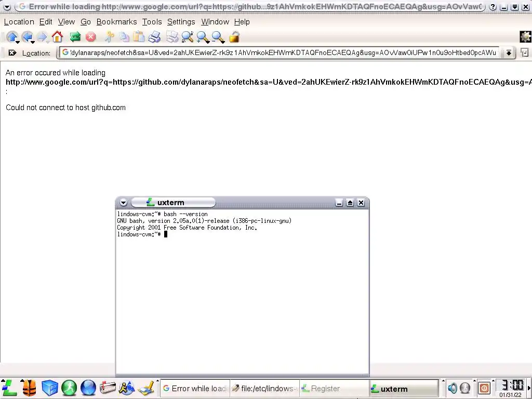Screen dimensions: 532x399
Task: Expand the decrease font magnifier dropdown arrow
Action: click(223, 42)
